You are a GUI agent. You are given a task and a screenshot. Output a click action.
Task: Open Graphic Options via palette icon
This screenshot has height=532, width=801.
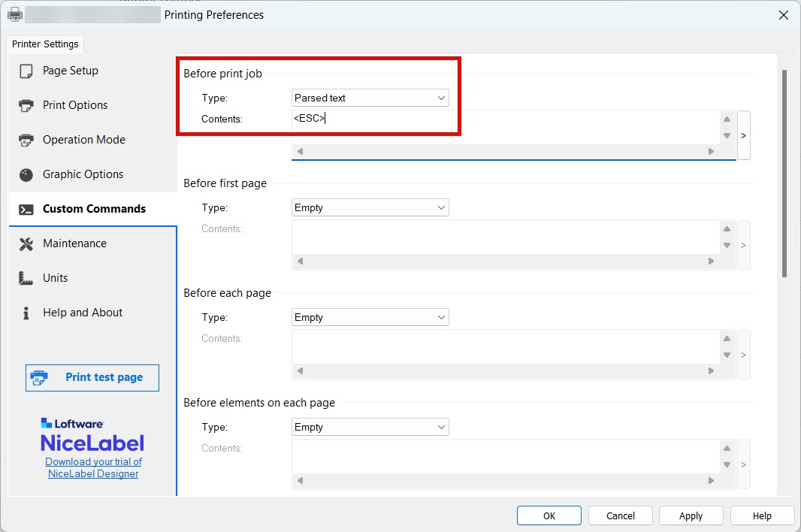click(x=26, y=174)
